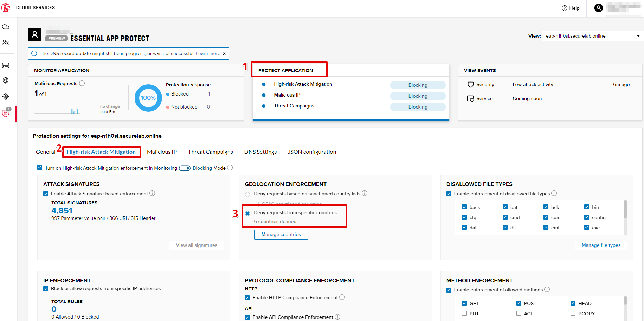Image resolution: width=644 pixels, height=321 pixels.
Task: Open the user account avatar icon
Action: pos(599,8)
